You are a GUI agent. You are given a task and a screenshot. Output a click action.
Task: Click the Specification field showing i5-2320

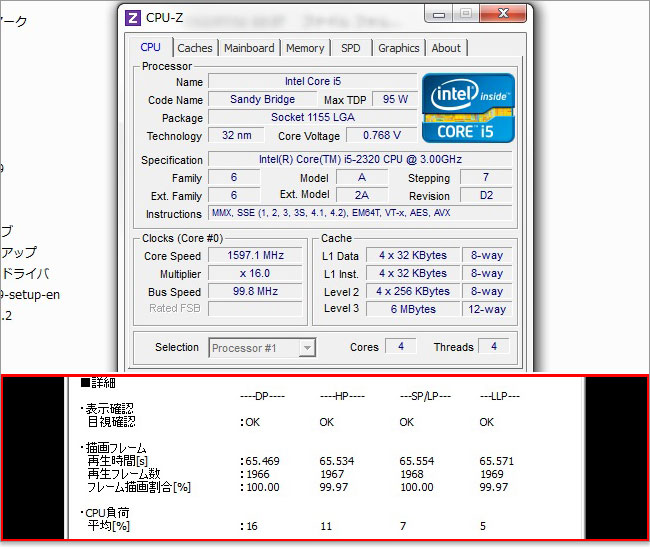point(360,159)
